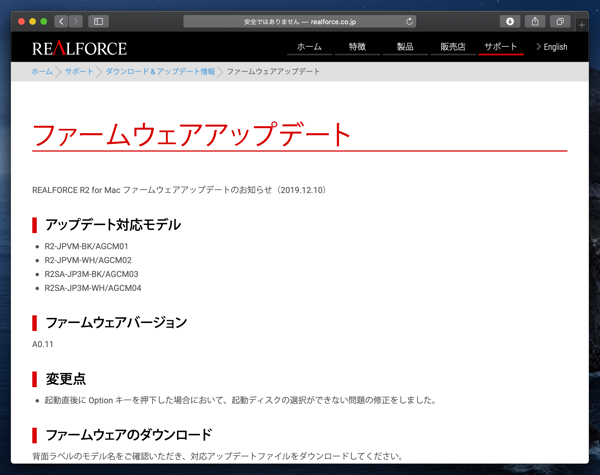Add a new tab with plus button

pyautogui.click(x=582, y=25)
